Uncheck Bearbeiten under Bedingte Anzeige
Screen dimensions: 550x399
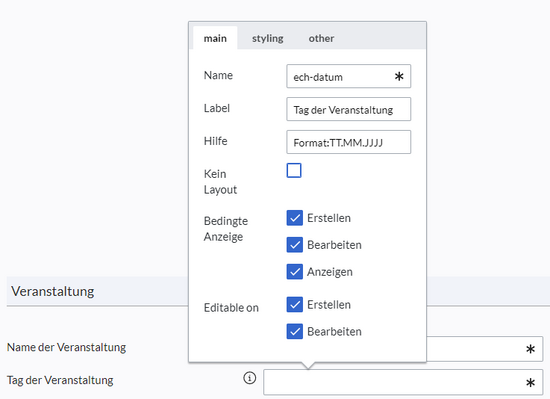[x=295, y=245]
